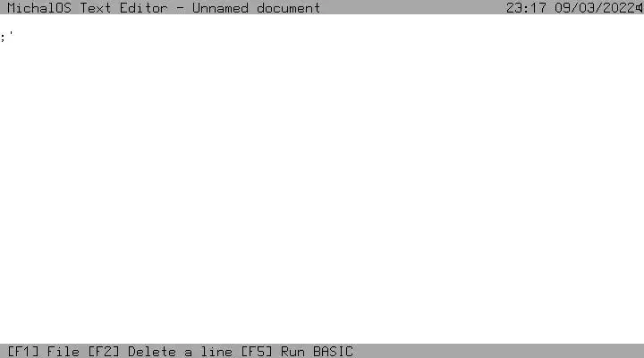Click the word Delete in the bottom bar
This screenshot has height=358, width=644.
[152, 352]
